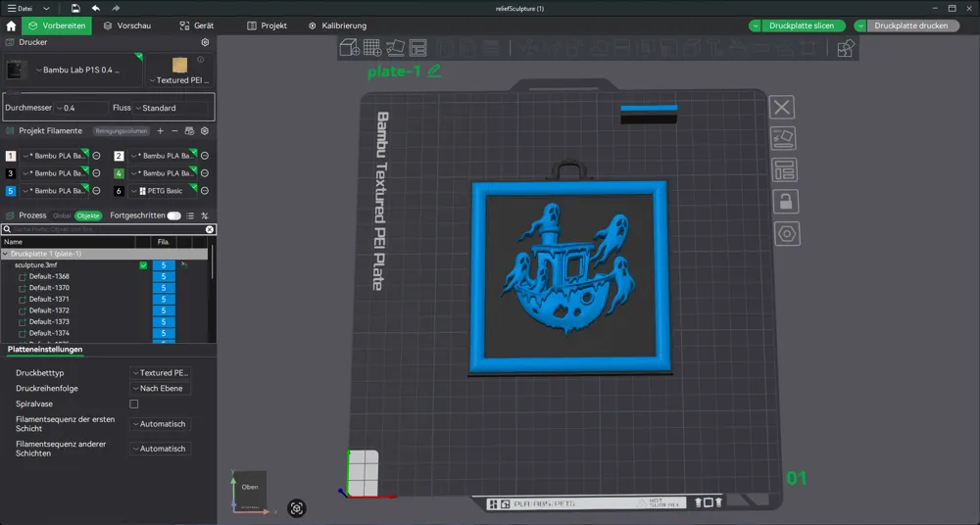Open plate settings hexagon icon
The height and width of the screenshot is (525, 980).
[x=787, y=234]
